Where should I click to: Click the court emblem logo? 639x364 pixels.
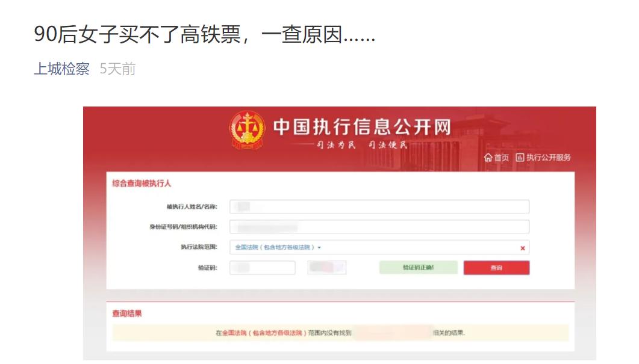247,131
